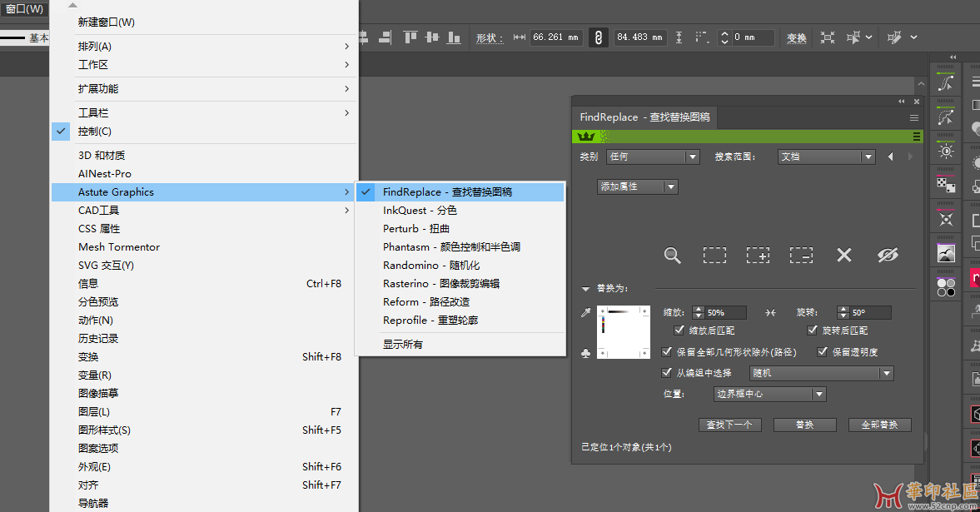The height and width of the screenshot is (512, 980).
Task: Collapse the 替换为 section triangle
Action: click(585, 289)
